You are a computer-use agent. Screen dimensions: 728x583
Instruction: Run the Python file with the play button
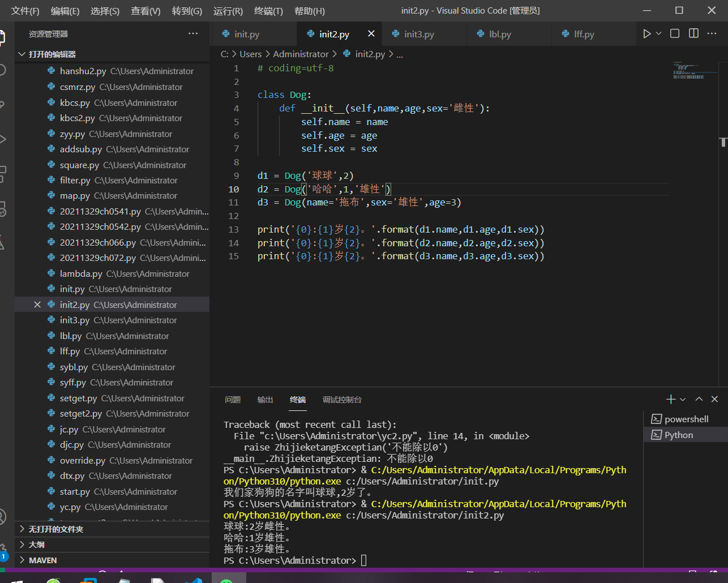coord(646,34)
